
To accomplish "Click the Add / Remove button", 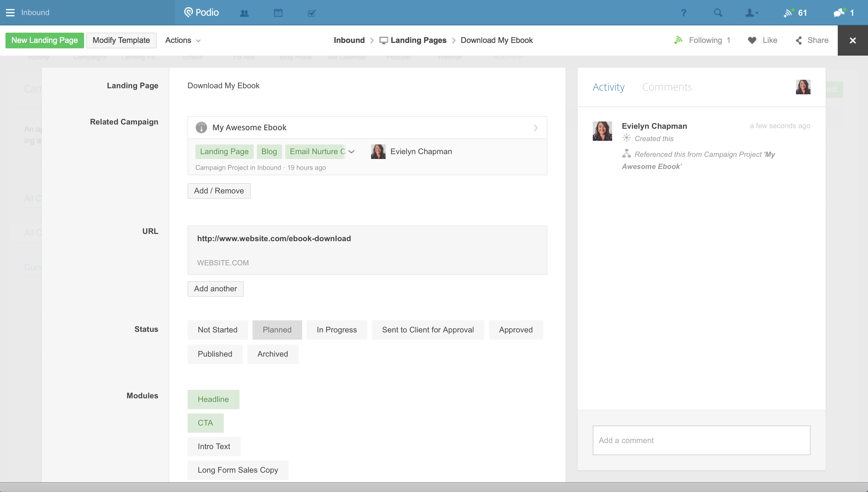I will (x=219, y=191).
